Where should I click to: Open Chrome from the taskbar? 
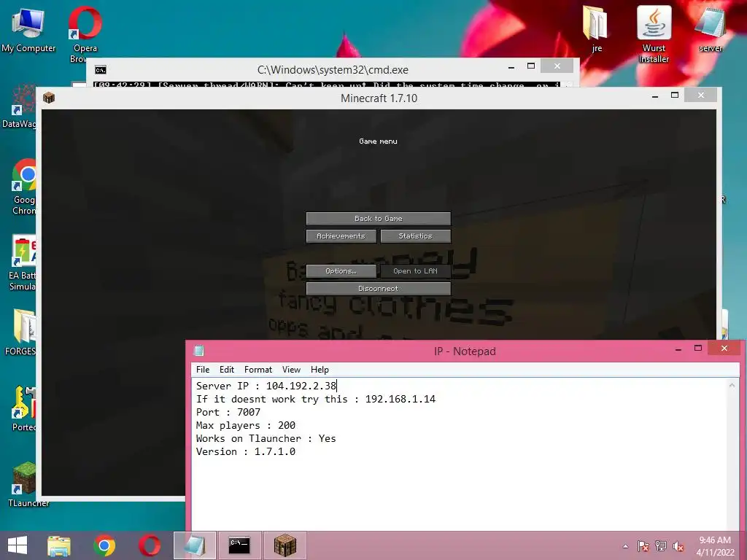pyautogui.click(x=104, y=545)
